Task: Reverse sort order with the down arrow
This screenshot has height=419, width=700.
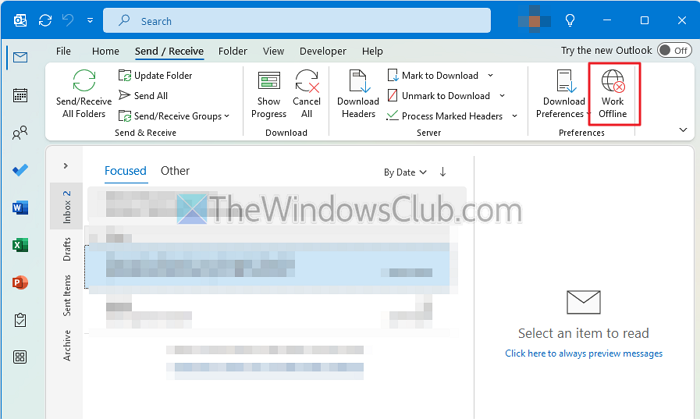Action: click(x=443, y=172)
